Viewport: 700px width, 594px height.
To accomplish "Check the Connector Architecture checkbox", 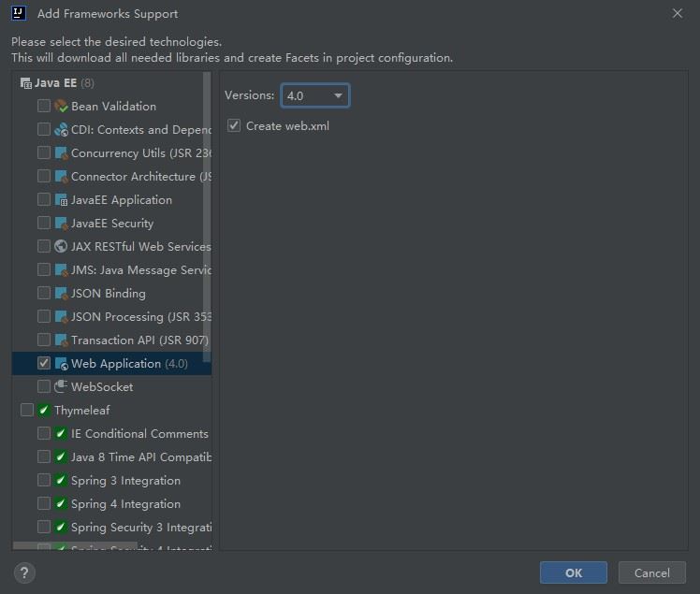I will pyautogui.click(x=44, y=176).
